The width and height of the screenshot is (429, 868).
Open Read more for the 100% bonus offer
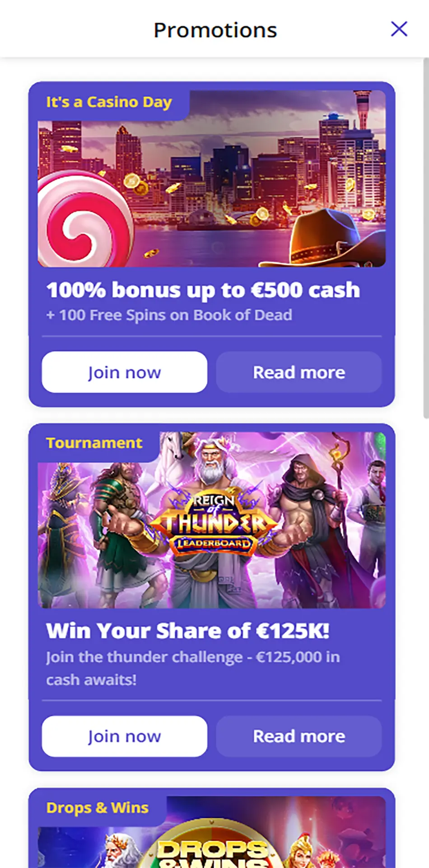(x=298, y=372)
